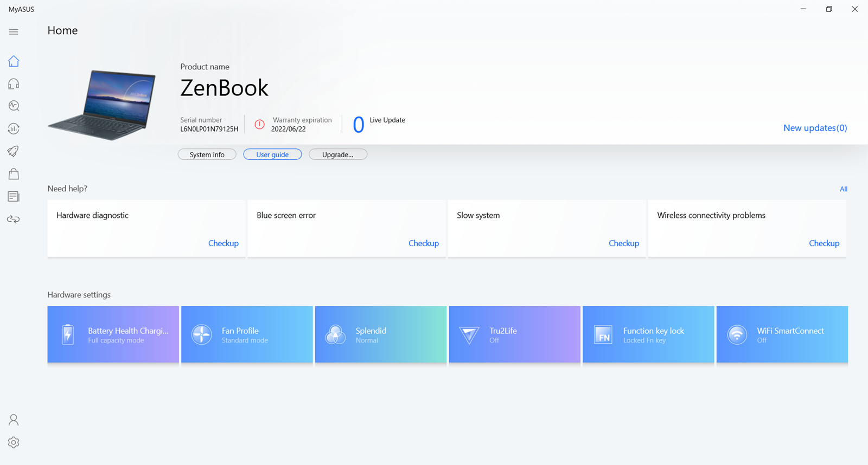The height and width of the screenshot is (465, 868).
Task: Run Checkup for Blue screen error
Action: tap(424, 243)
